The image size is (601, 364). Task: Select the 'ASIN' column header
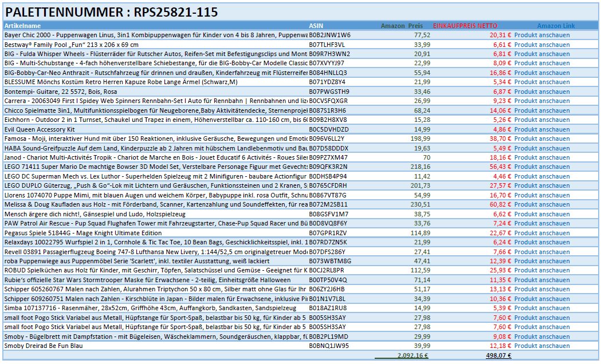(316, 26)
